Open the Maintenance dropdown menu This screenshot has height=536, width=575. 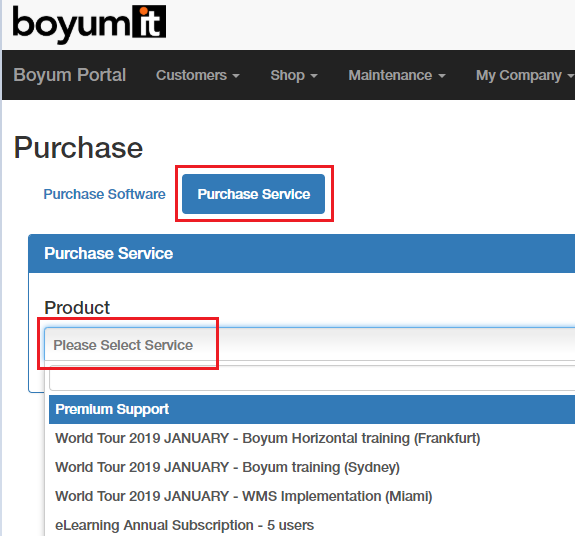tap(397, 75)
